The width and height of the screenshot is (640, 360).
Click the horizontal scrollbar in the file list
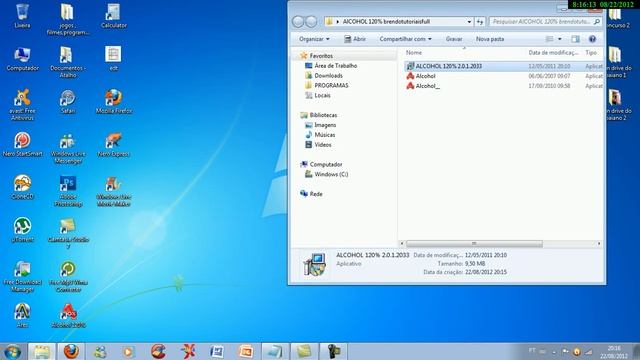click(474, 244)
